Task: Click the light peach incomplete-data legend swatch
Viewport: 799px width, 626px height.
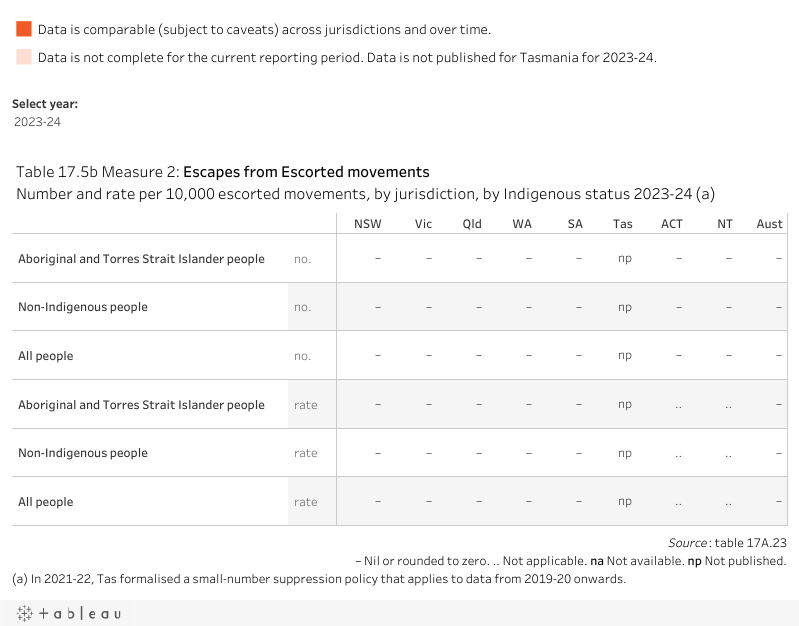Action: [x=24, y=57]
